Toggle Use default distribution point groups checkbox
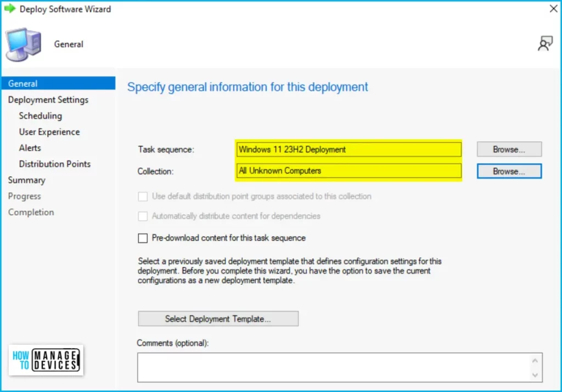This screenshot has height=392, width=562. point(143,197)
